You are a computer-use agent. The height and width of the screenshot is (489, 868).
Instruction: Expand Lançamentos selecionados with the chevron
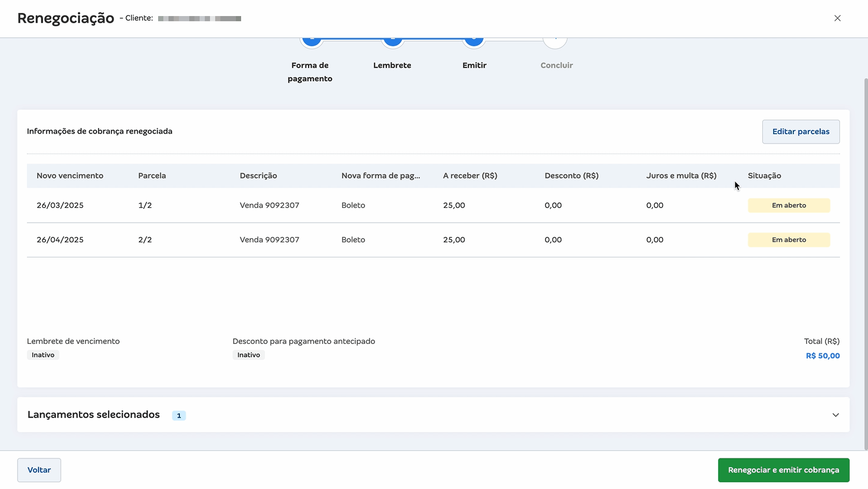835,415
